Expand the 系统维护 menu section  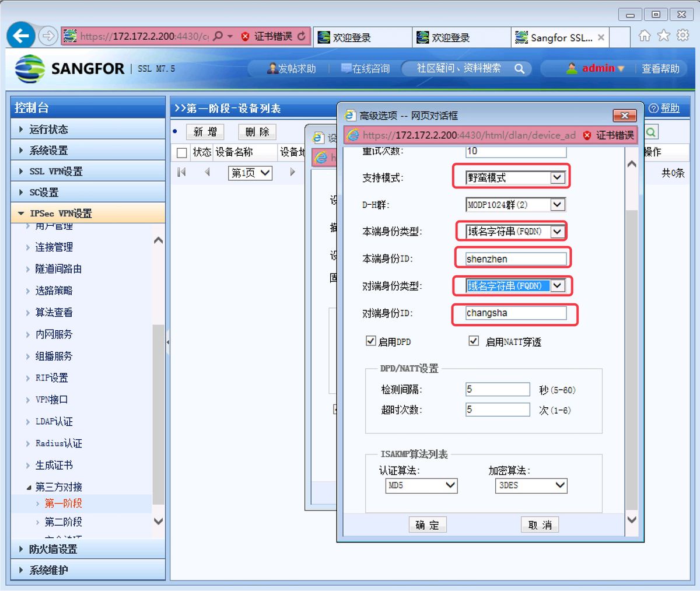[x=88, y=570]
